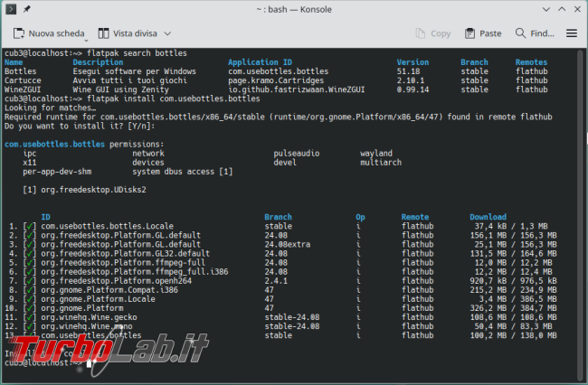Click the 'wayland' permission
The height and width of the screenshot is (385, 588).
pos(376,153)
